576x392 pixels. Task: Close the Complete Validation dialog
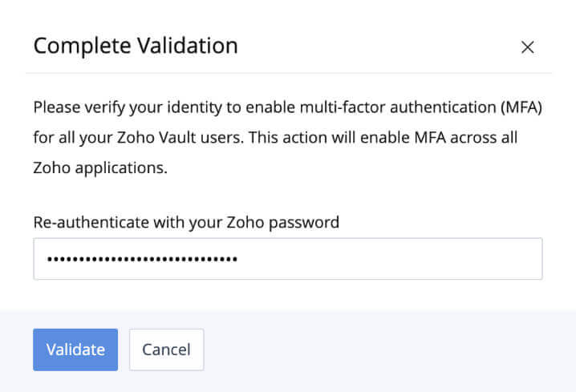click(x=527, y=47)
